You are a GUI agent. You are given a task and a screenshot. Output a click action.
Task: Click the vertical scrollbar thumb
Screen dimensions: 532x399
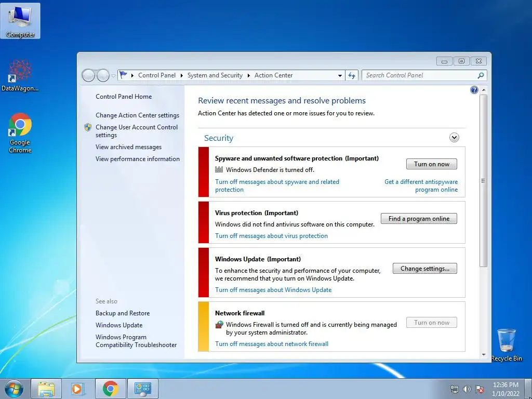[484, 180]
